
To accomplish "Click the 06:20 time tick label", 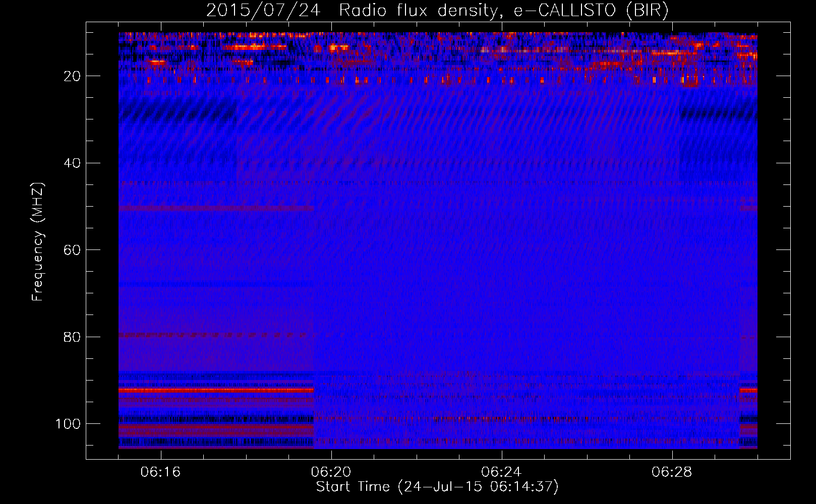I will pyautogui.click(x=331, y=472).
